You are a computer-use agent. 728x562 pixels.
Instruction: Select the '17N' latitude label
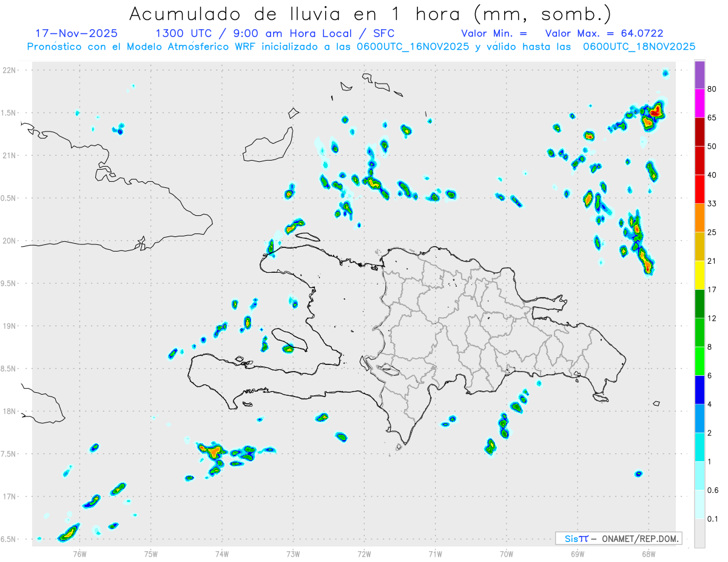point(9,497)
